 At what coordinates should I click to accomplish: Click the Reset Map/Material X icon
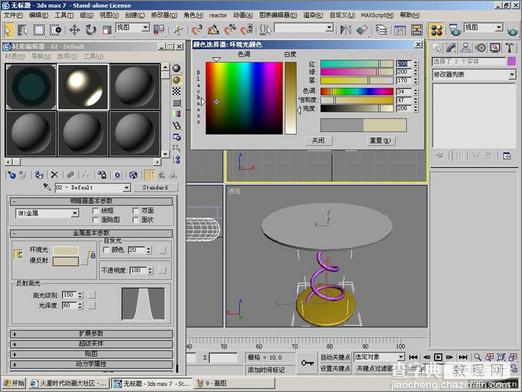pos(54,175)
